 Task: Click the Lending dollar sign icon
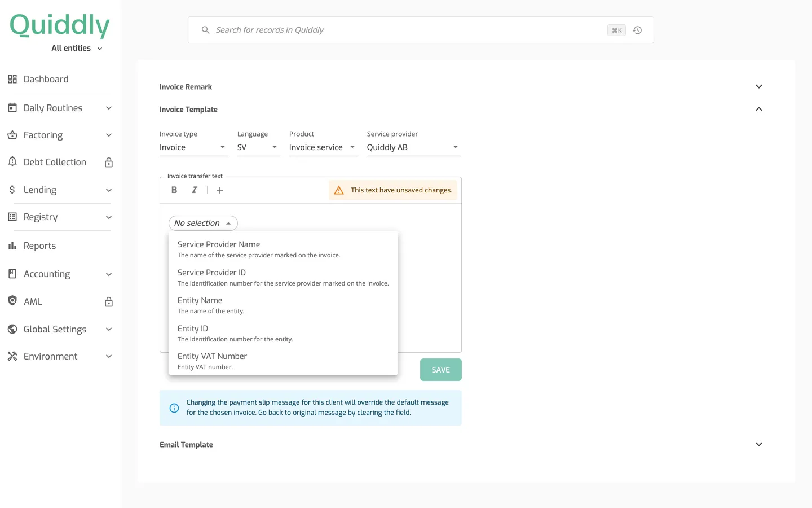(x=12, y=190)
